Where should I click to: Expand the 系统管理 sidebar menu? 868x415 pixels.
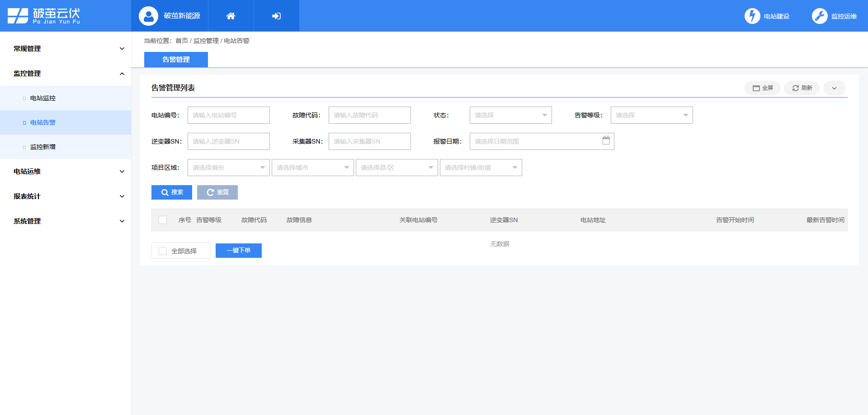[66, 221]
